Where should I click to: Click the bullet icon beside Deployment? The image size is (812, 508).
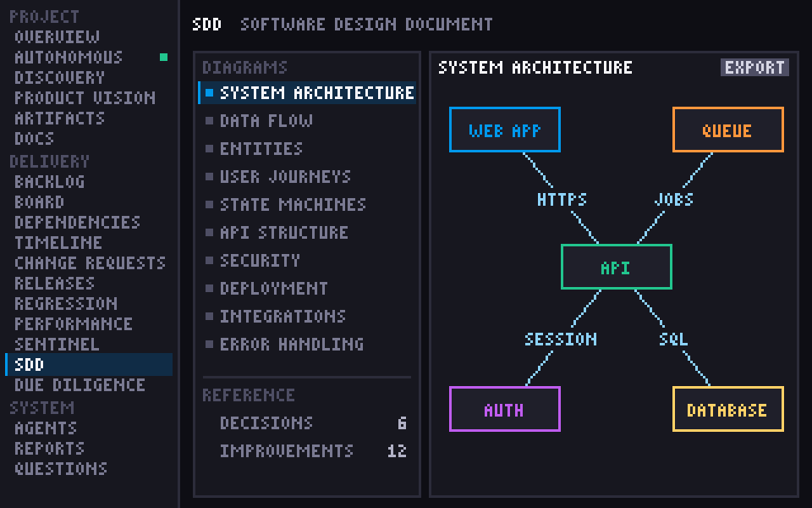point(209,288)
